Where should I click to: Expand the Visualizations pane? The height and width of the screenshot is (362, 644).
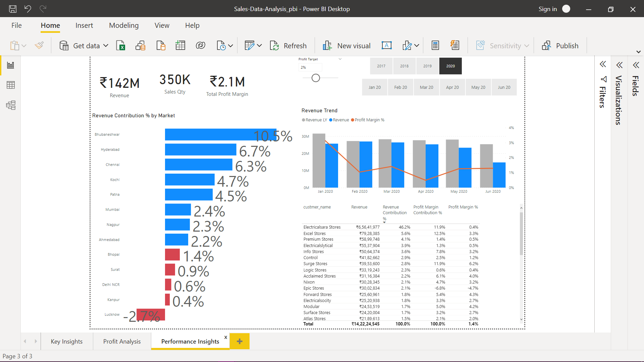click(619, 65)
